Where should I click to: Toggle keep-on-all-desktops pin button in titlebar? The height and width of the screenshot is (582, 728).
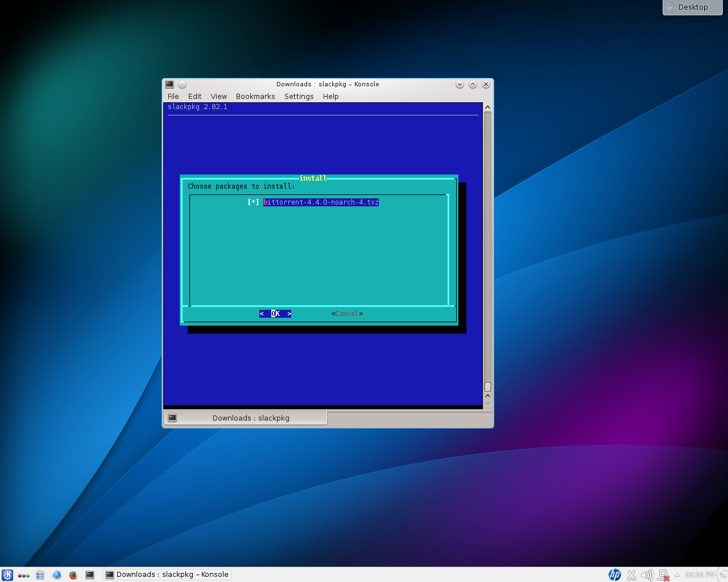click(182, 84)
